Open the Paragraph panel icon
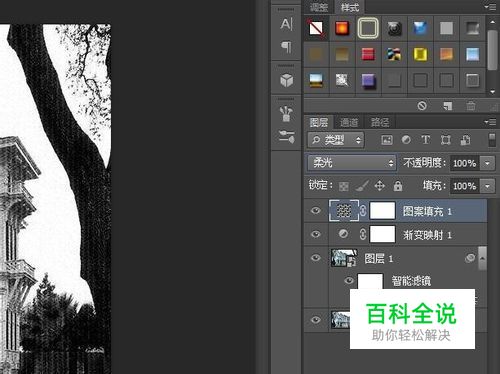 coord(287,47)
